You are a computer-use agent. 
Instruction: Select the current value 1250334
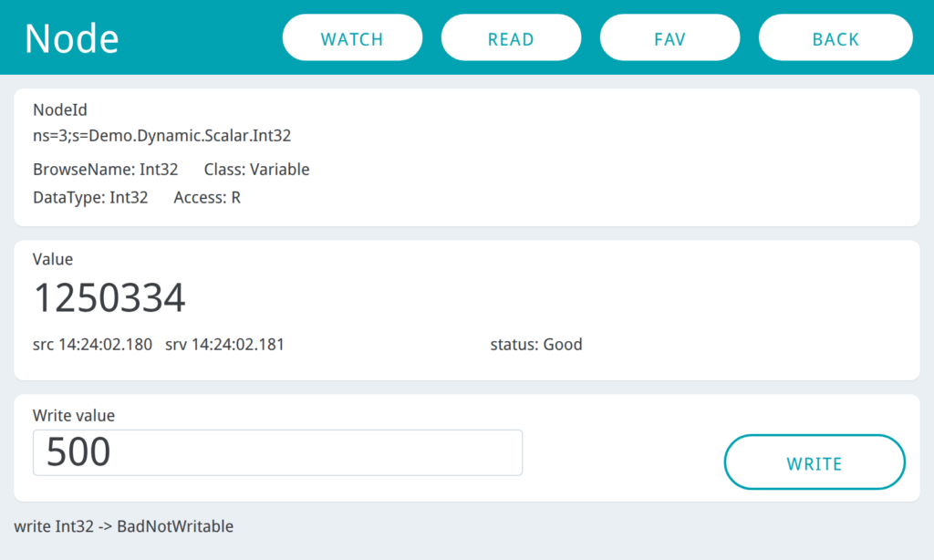pyautogui.click(x=109, y=298)
